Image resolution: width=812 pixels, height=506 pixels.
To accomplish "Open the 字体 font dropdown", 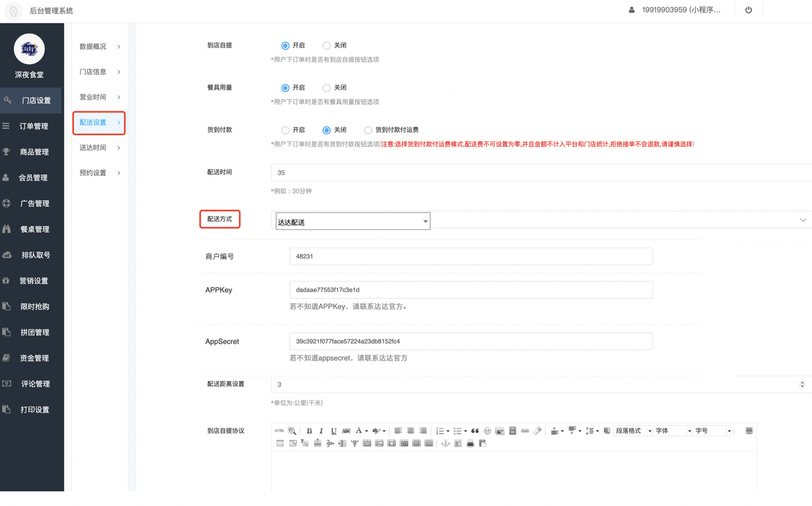I will (x=673, y=430).
